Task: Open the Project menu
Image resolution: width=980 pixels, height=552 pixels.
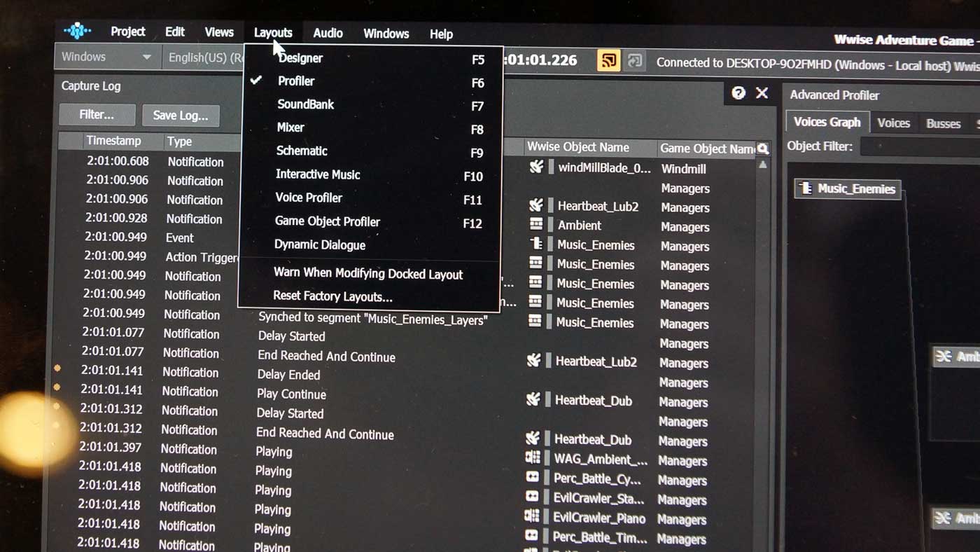Action: (128, 32)
